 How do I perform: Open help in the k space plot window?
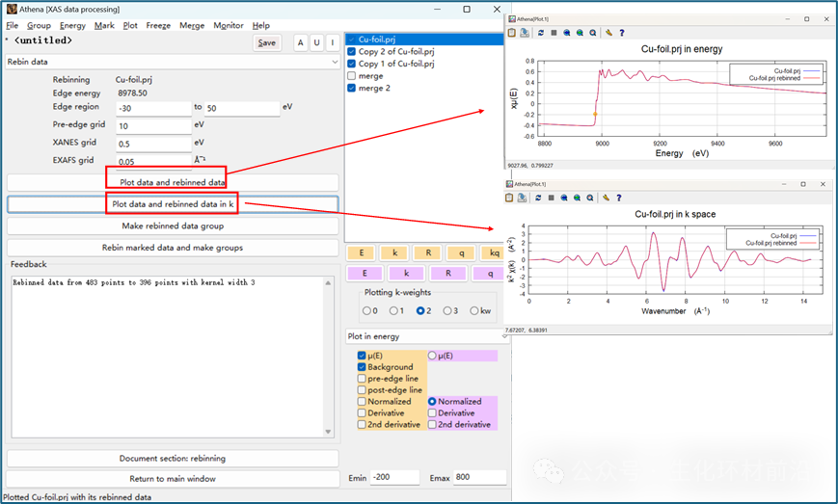pyautogui.click(x=619, y=198)
